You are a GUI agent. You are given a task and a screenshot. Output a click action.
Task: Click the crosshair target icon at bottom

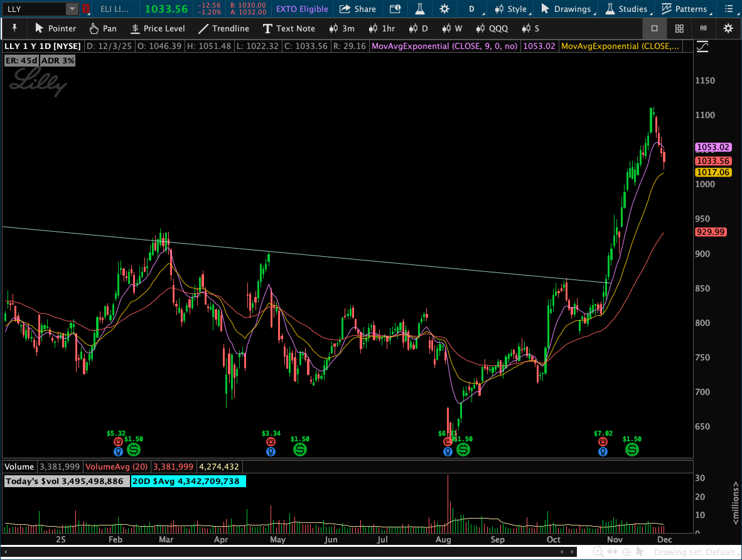pos(626,552)
